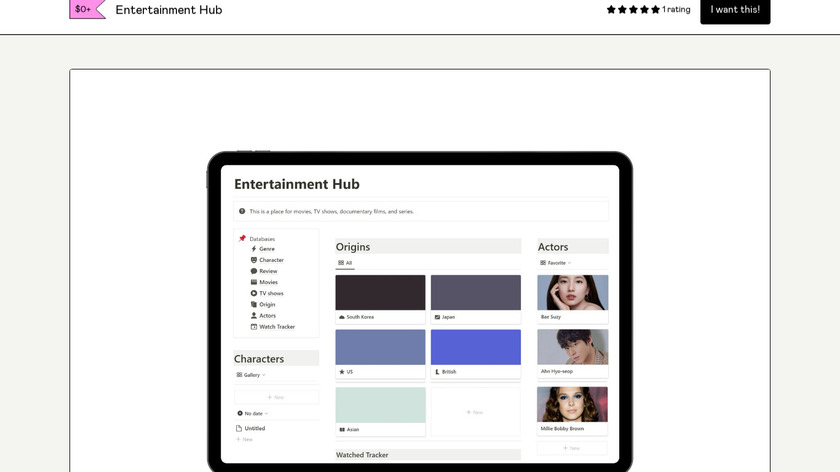The height and width of the screenshot is (472, 840).
Task: Open the Asian origin card
Action: [x=380, y=411]
